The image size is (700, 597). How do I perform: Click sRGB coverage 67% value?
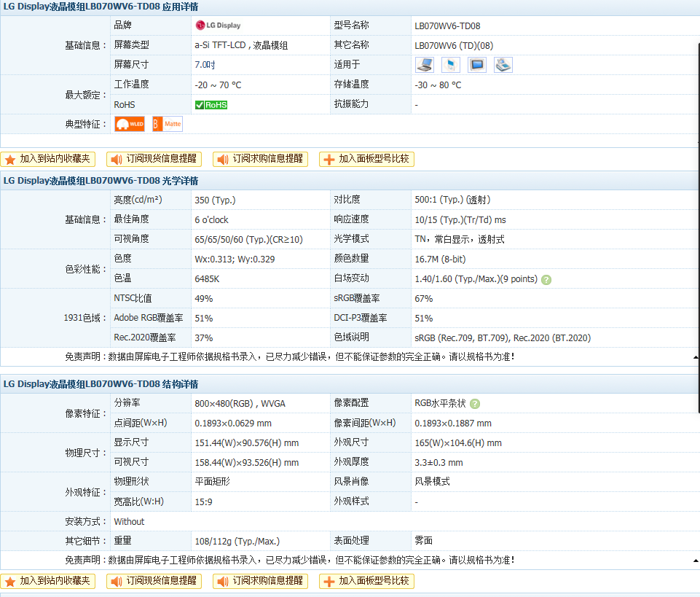424,299
